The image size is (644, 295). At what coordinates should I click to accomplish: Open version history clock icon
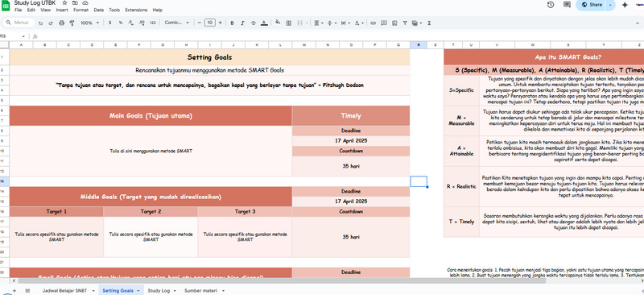tap(551, 5)
